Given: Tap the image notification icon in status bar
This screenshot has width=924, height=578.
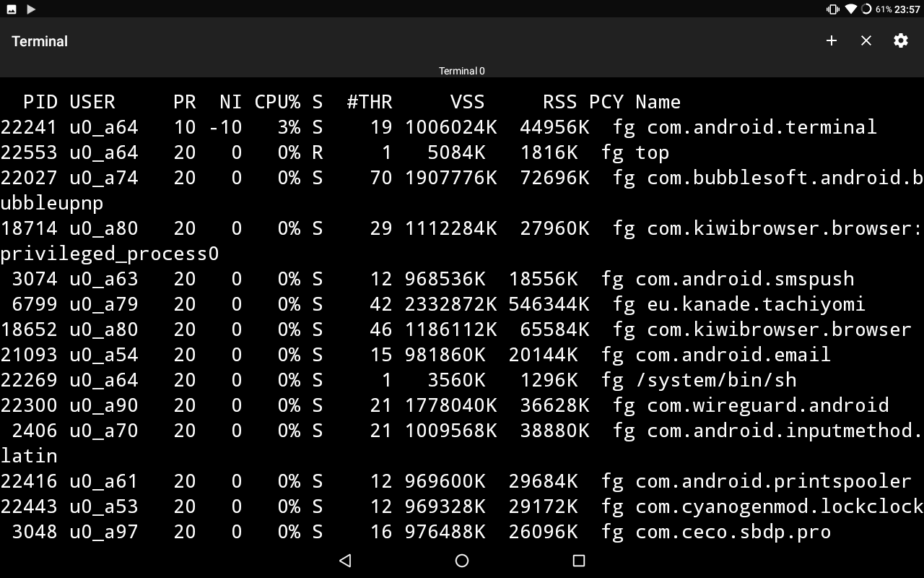Looking at the screenshot, I should click(x=12, y=9).
